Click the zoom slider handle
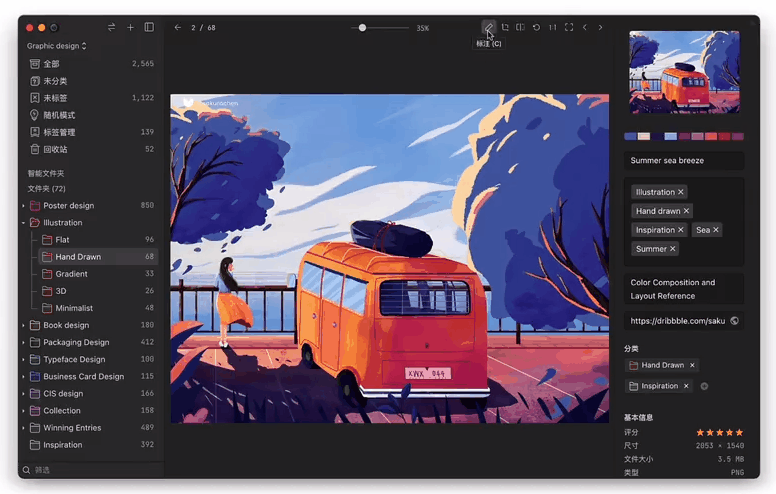This screenshot has height=494, width=776. [362, 27]
